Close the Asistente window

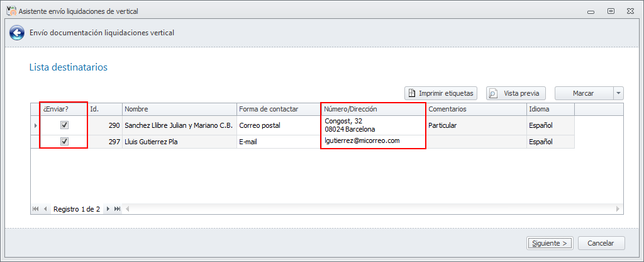[630, 11]
